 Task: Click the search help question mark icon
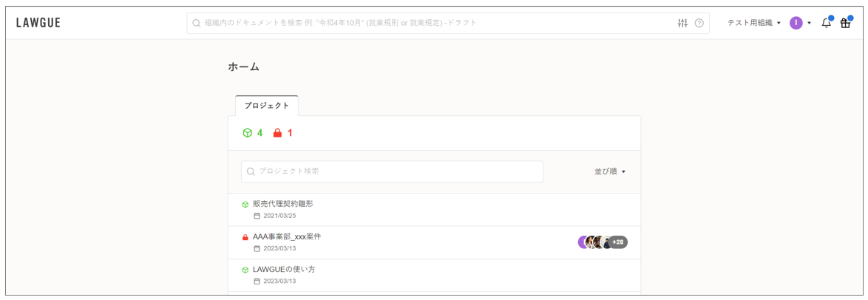click(x=699, y=23)
